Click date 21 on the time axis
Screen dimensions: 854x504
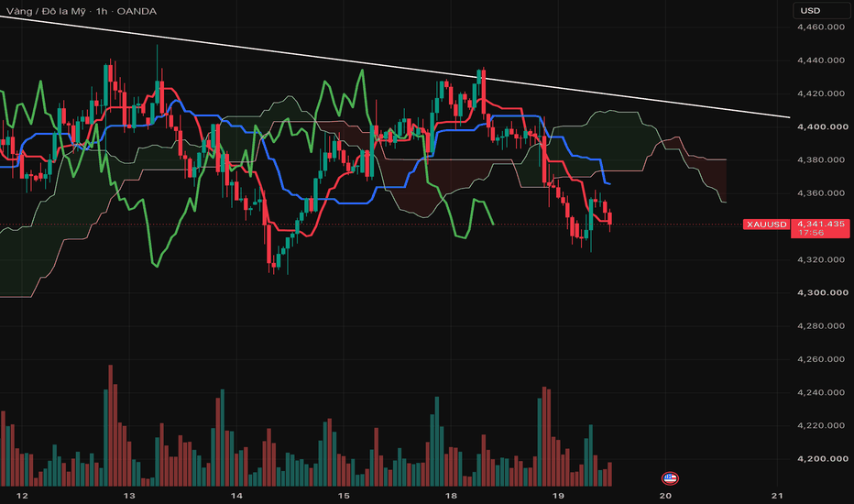click(x=778, y=496)
